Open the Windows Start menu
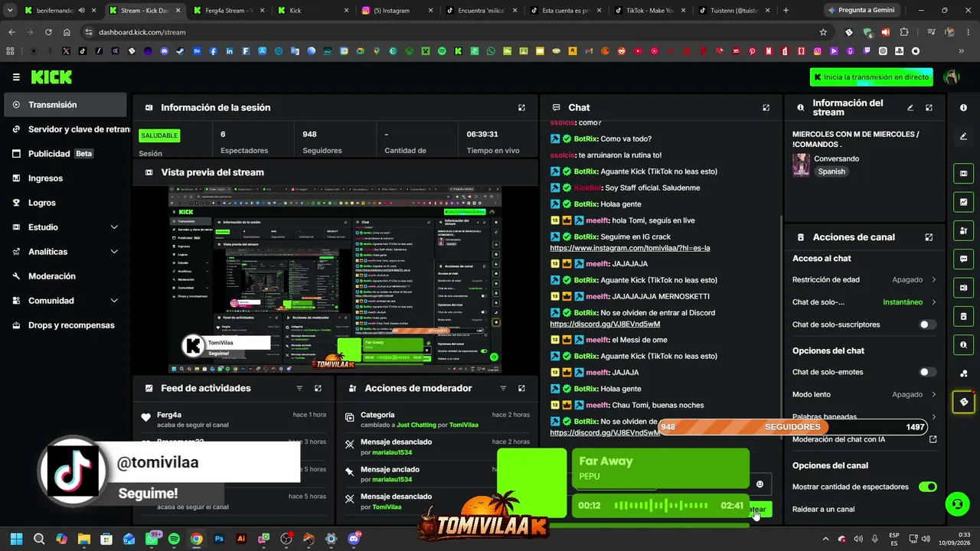The width and height of the screenshot is (980, 551). click(17, 539)
